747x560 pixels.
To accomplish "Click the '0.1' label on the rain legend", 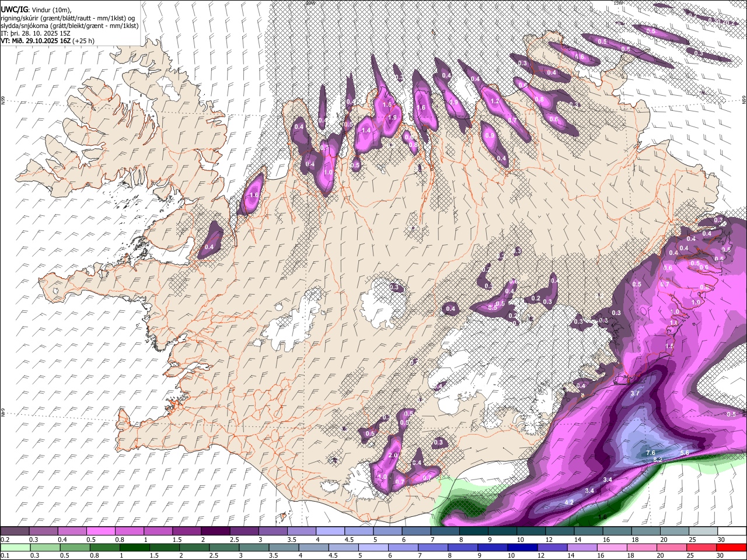I will [5, 555].
